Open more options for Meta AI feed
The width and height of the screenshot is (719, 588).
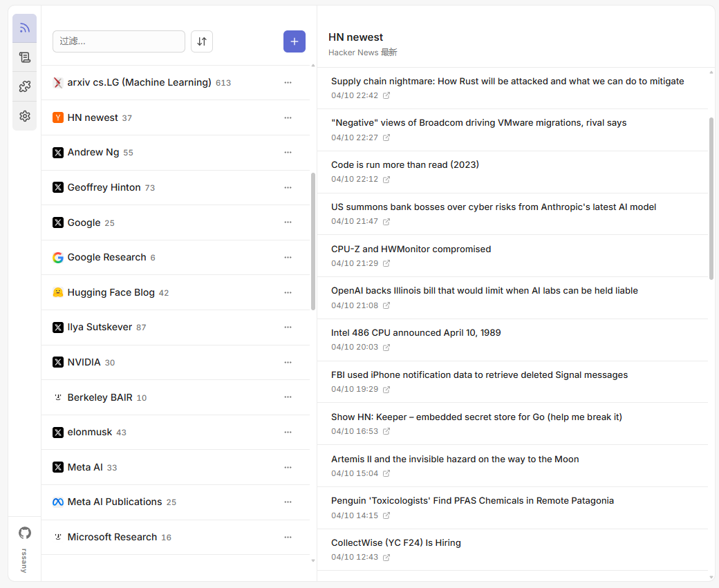coord(288,468)
